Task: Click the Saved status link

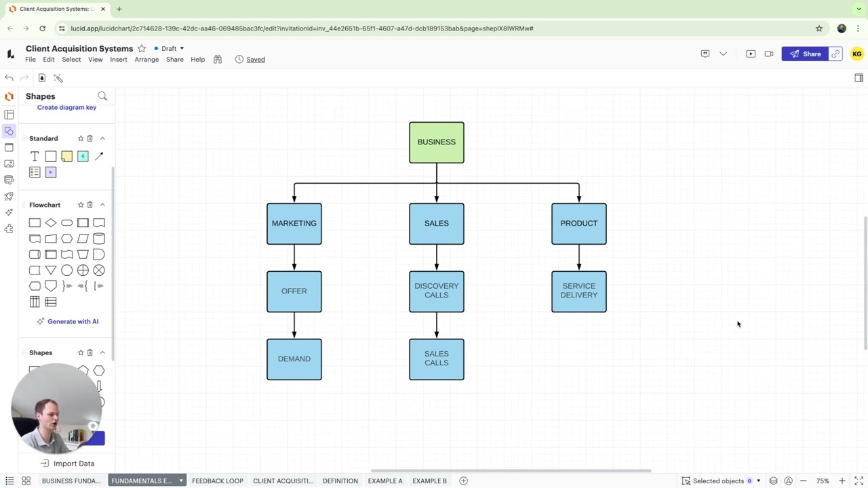Action: click(256, 60)
